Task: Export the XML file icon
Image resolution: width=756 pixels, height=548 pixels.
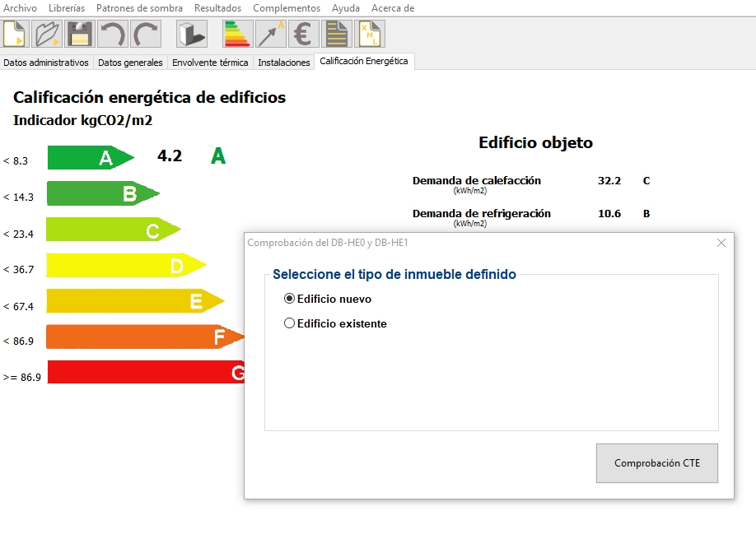Action: coord(369,35)
